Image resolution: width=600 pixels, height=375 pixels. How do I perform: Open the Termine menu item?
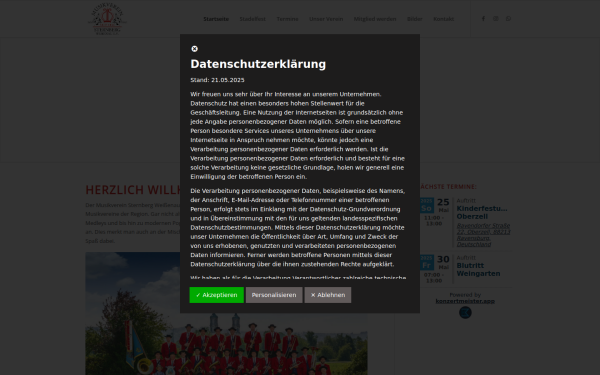click(287, 19)
